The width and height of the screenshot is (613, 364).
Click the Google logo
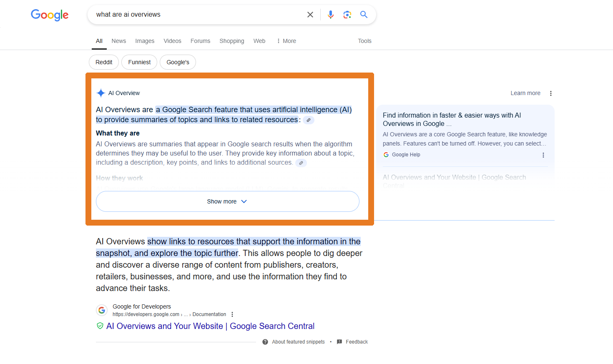pyautogui.click(x=50, y=15)
